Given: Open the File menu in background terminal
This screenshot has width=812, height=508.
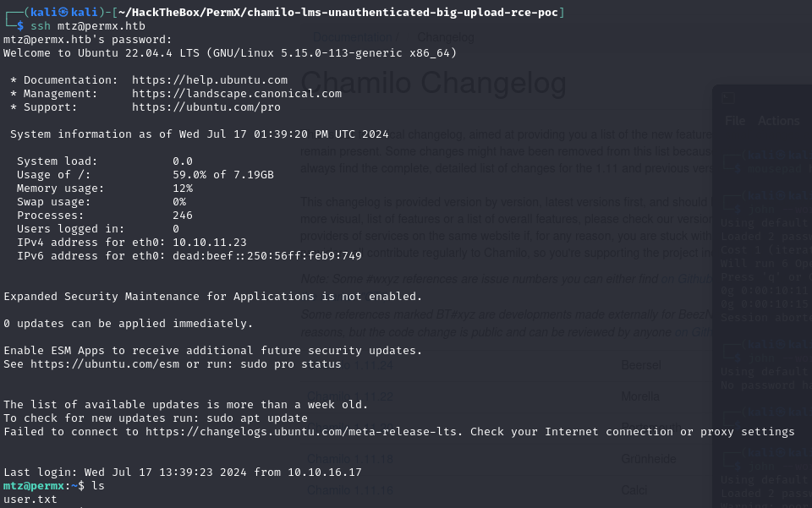Looking at the screenshot, I should click(735, 121).
